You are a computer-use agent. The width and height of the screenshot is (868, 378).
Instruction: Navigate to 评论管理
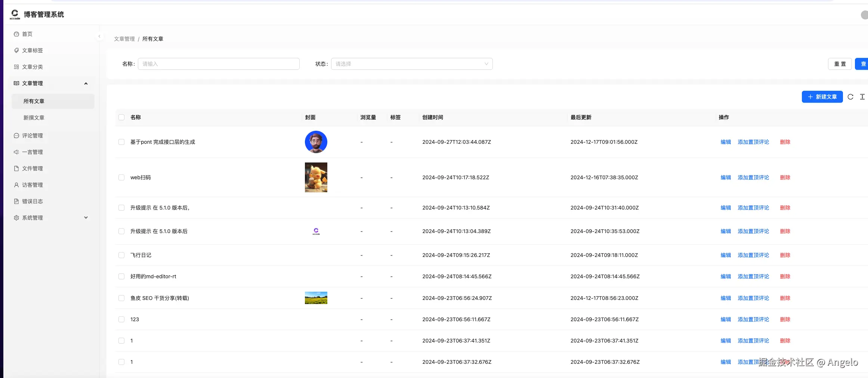(52, 136)
